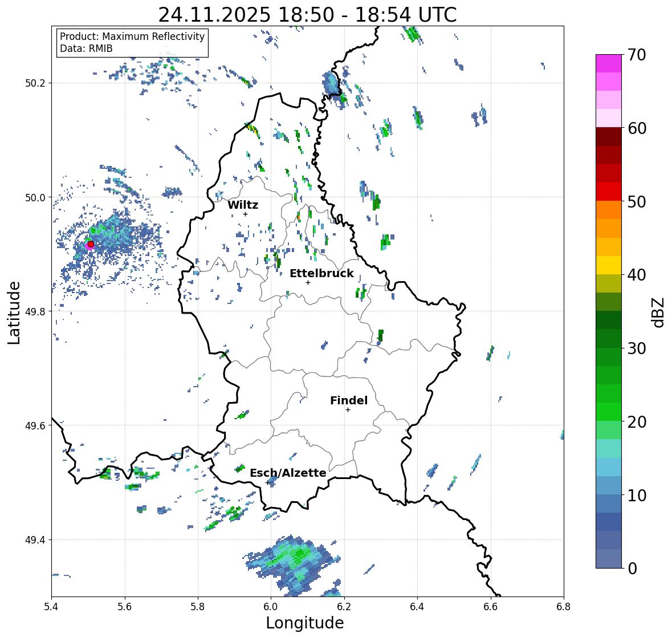Click the 'Product: Maximum Reflectivity' legend line

coord(132,36)
